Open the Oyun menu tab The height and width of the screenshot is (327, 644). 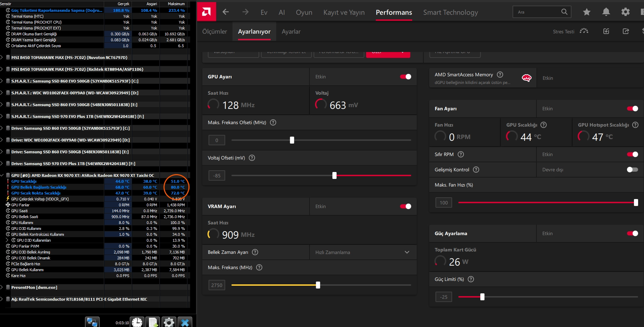click(304, 12)
